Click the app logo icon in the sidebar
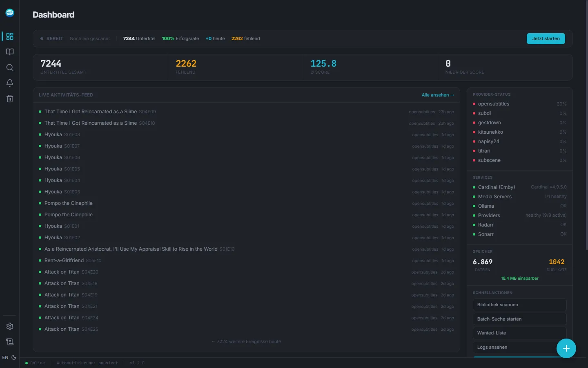588x368 pixels. tap(10, 13)
